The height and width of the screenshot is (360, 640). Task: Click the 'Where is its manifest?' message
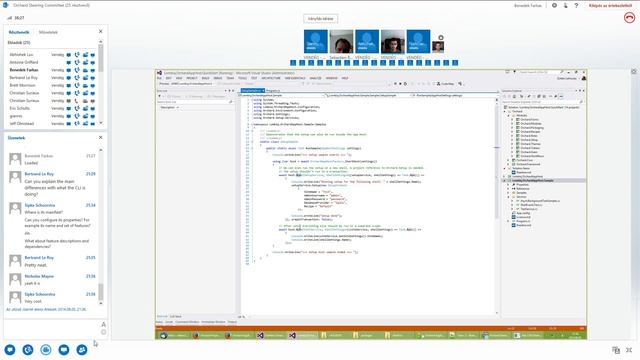point(44,212)
